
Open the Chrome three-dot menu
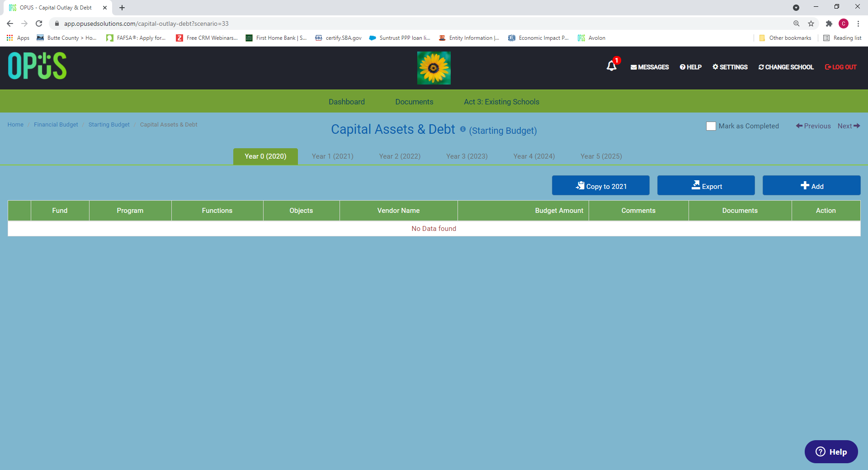(x=858, y=23)
